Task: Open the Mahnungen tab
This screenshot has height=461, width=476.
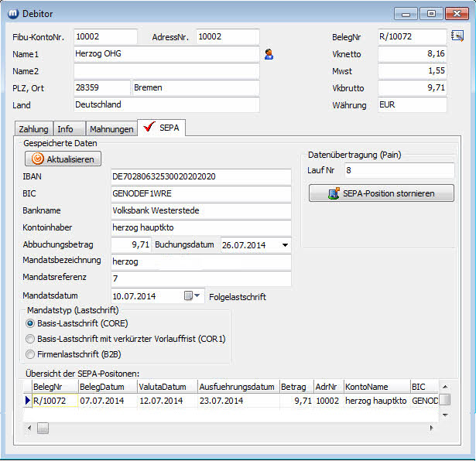Action: [x=111, y=129]
